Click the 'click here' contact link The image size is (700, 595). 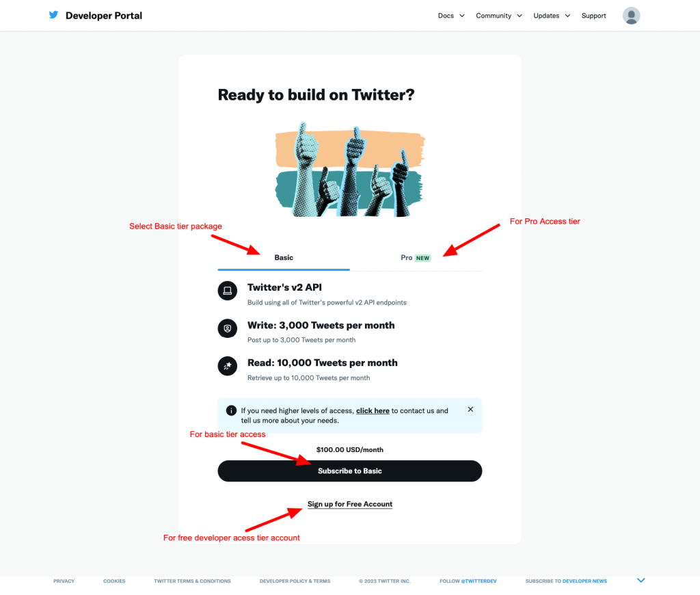coord(373,410)
